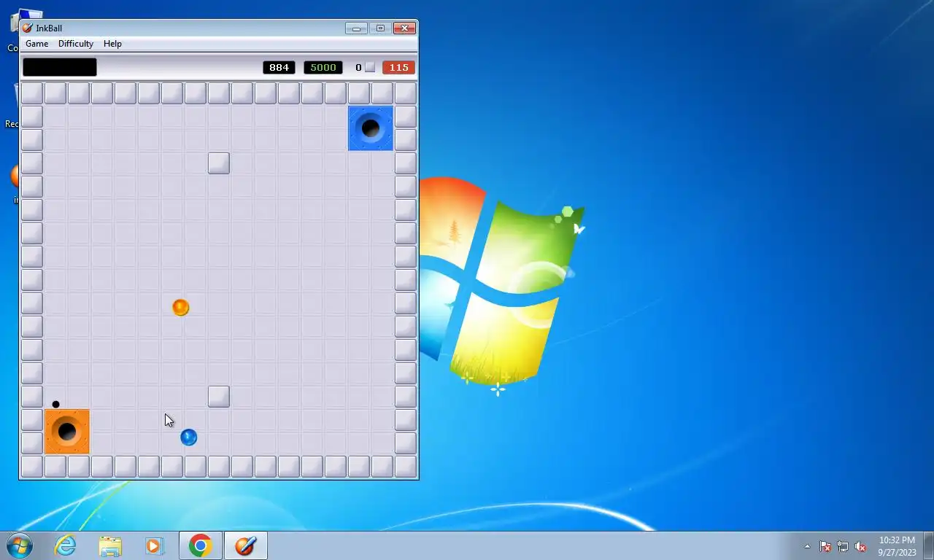The width and height of the screenshot is (934, 560).
Task: Open Windows Media Player from taskbar
Action: click(154, 545)
